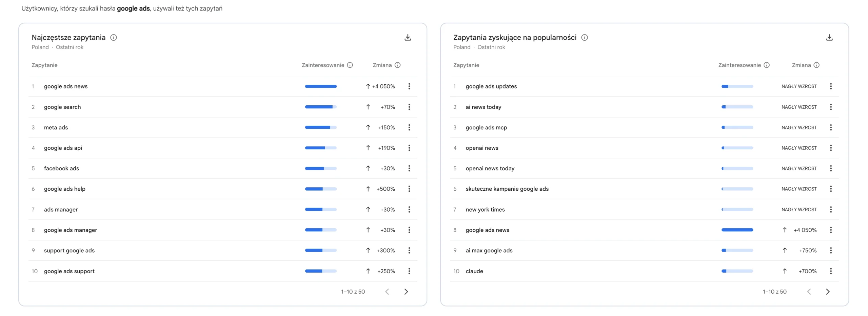Image resolution: width=868 pixels, height=316 pixels.
Task: Open more options for google search row
Action: click(409, 107)
